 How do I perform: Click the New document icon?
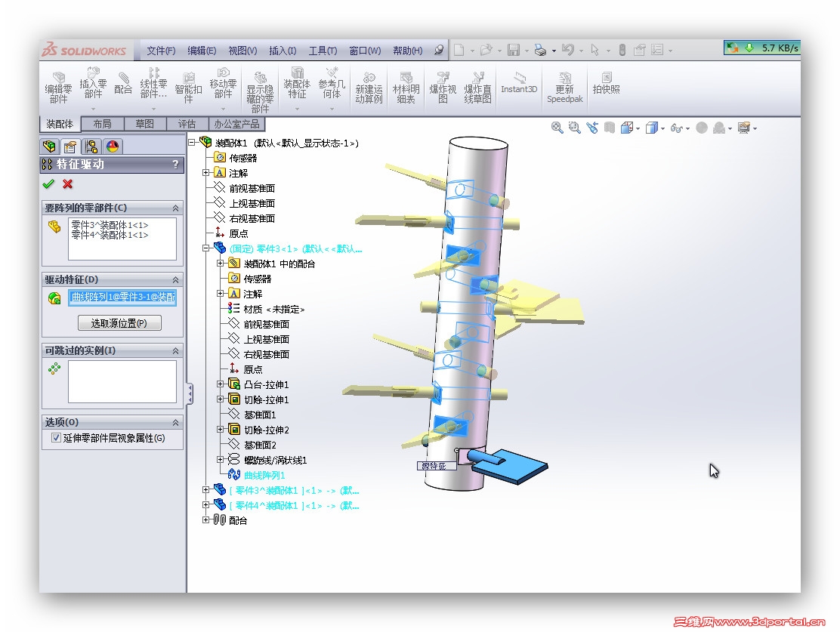[x=459, y=50]
